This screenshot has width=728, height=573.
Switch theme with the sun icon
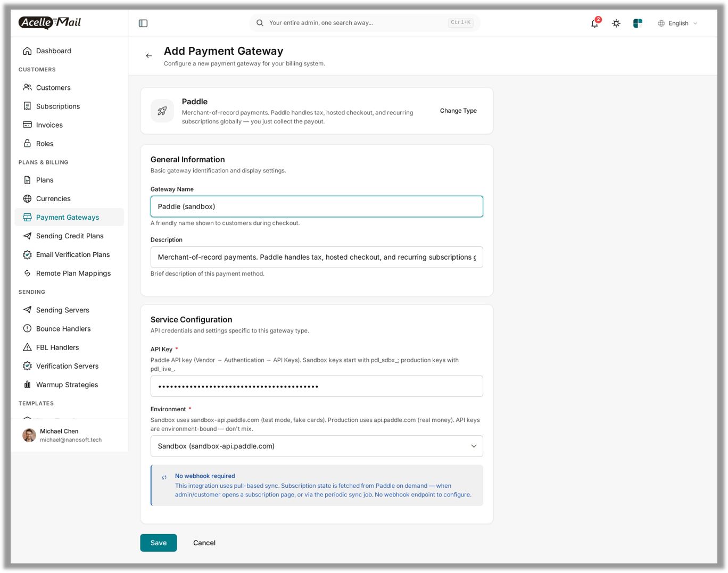pyautogui.click(x=616, y=23)
